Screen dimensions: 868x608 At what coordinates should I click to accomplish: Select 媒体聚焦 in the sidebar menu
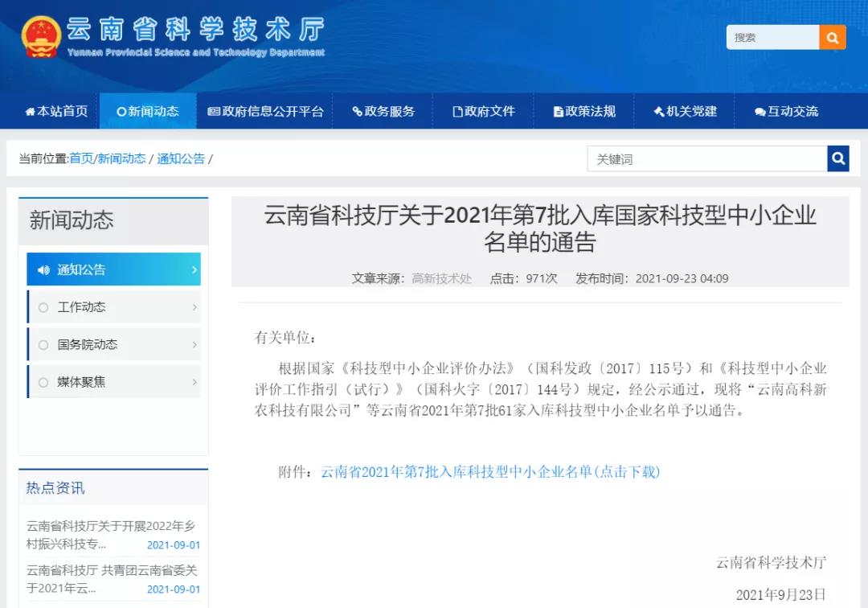point(114,382)
